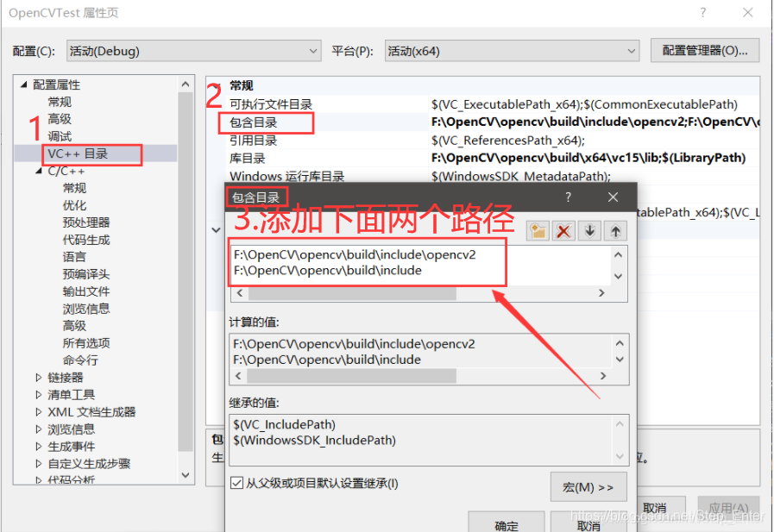The width and height of the screenshot is (774, 532).
Task: Expand the 链接器 tree node
Action: pyautogui.click(x=39, y=378)
